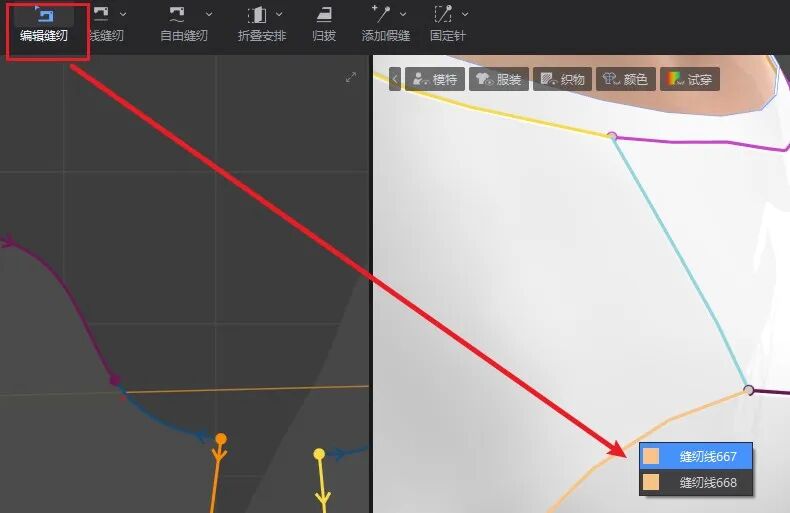This screenshot has height=513, width=790.
Task: Click the color swatch beside 缝纫线668
Action: coord(651,482)
